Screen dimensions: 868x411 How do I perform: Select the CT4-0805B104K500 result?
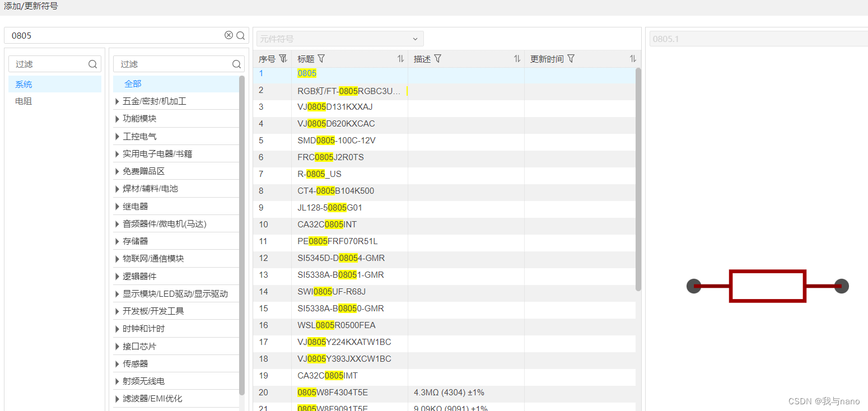click(x=444, y=193)
